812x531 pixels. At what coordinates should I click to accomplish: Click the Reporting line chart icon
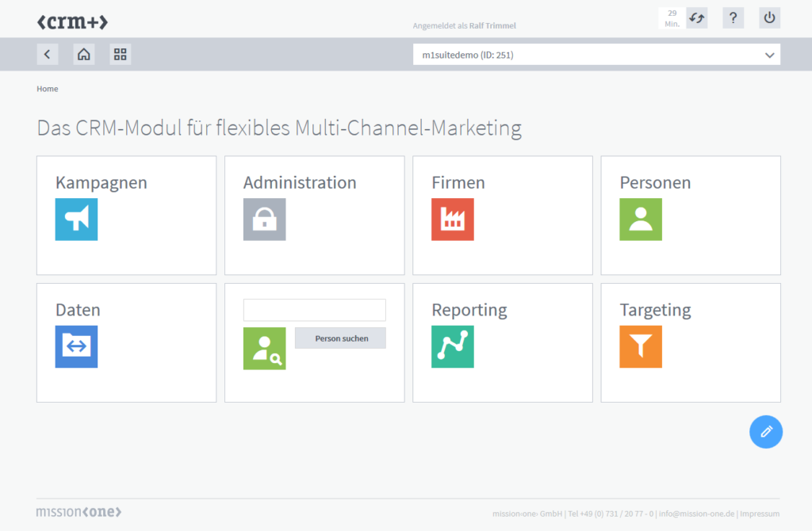pos(452,346)
